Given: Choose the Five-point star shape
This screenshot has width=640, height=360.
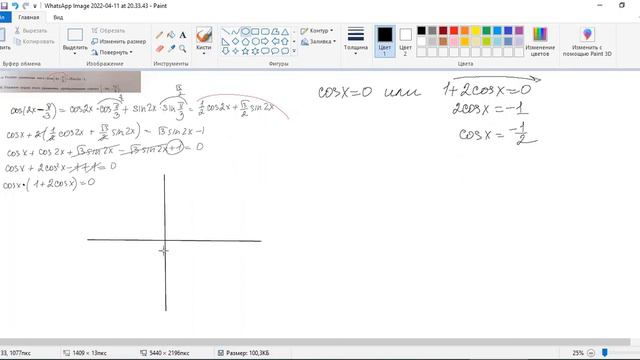Looking at the screenshot, I should [245, 51].
